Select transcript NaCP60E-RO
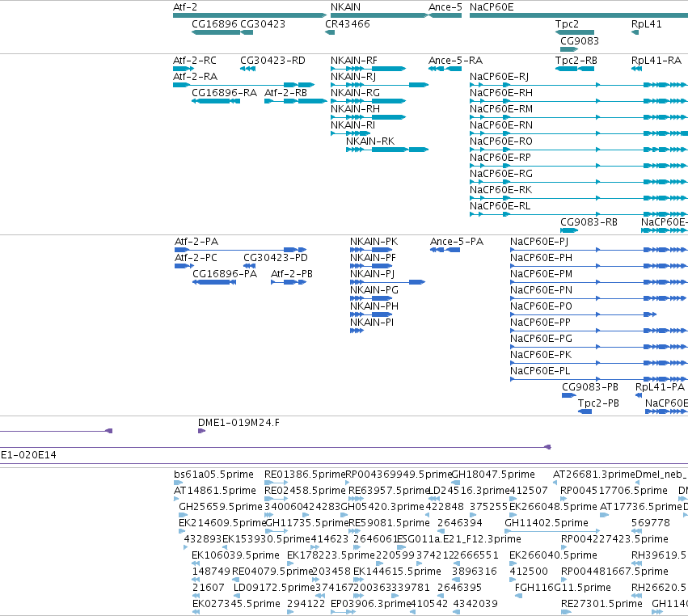This screenshot has width=688, height=616. pos(579,150)
